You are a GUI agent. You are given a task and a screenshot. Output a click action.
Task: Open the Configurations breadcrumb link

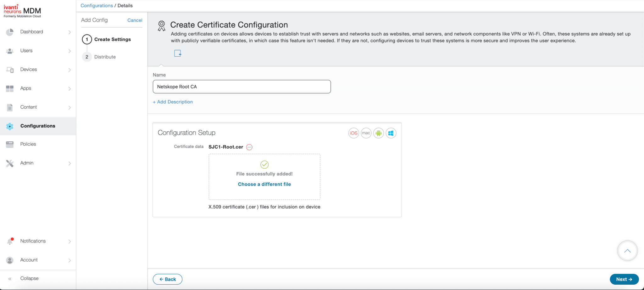point(97,5)
